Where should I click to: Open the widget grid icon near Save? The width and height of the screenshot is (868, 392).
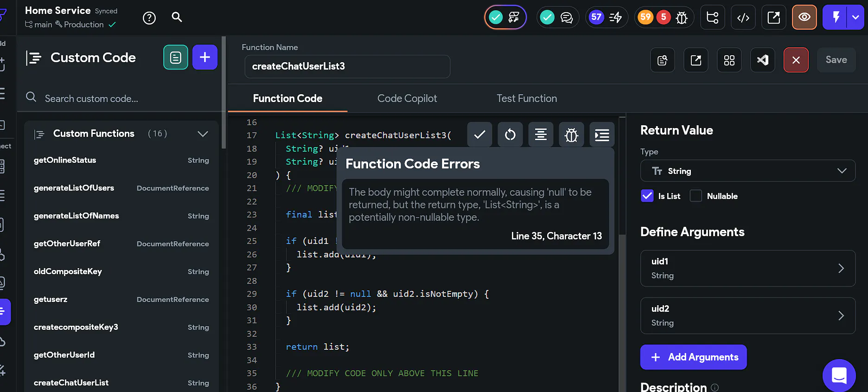(x=729, y=60)
